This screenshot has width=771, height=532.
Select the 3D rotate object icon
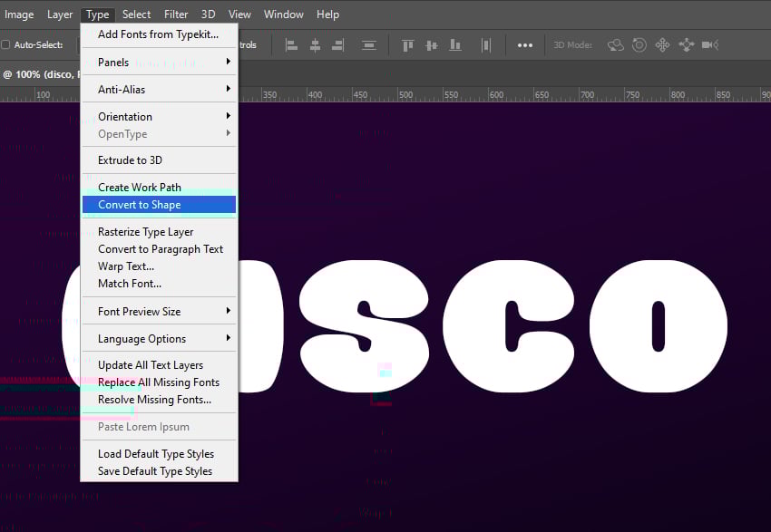click(616, 45)
